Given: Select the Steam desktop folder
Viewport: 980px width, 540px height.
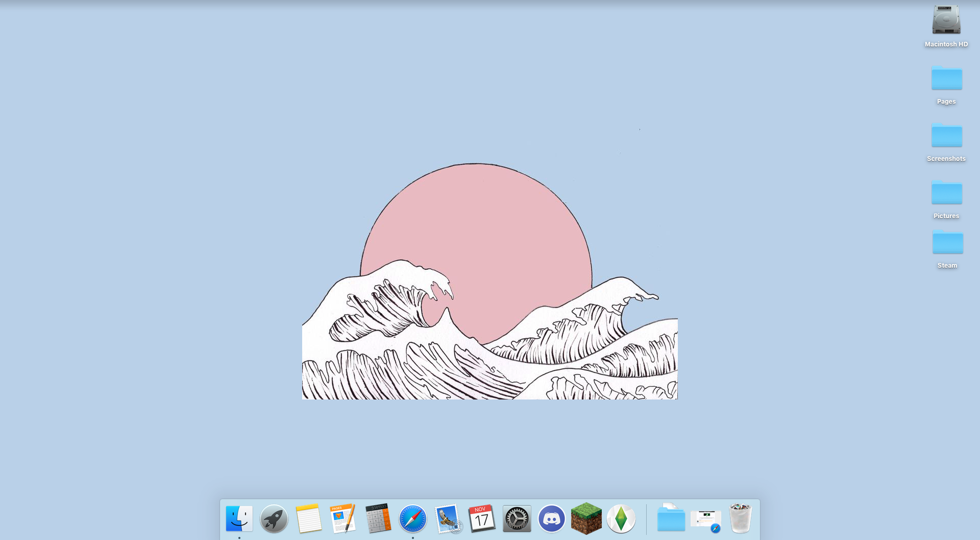Looking at the screenshot, I should 948,242.
